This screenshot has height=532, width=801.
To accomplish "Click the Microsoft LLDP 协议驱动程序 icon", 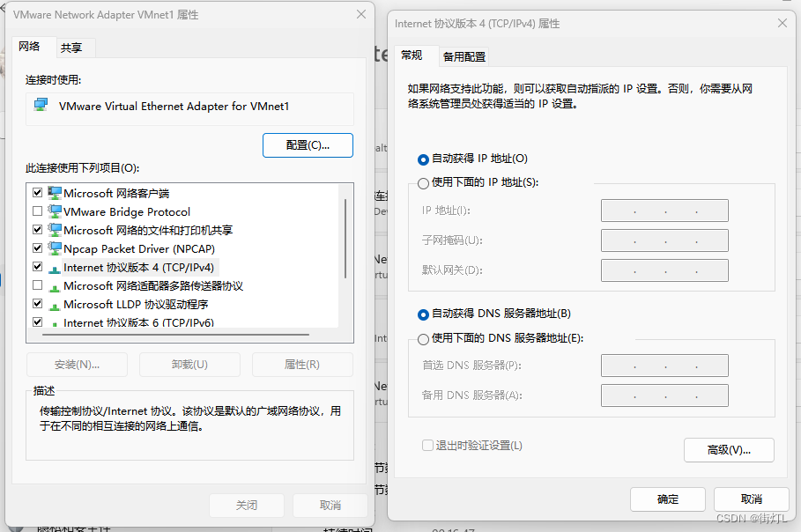I will click(55, 306).
